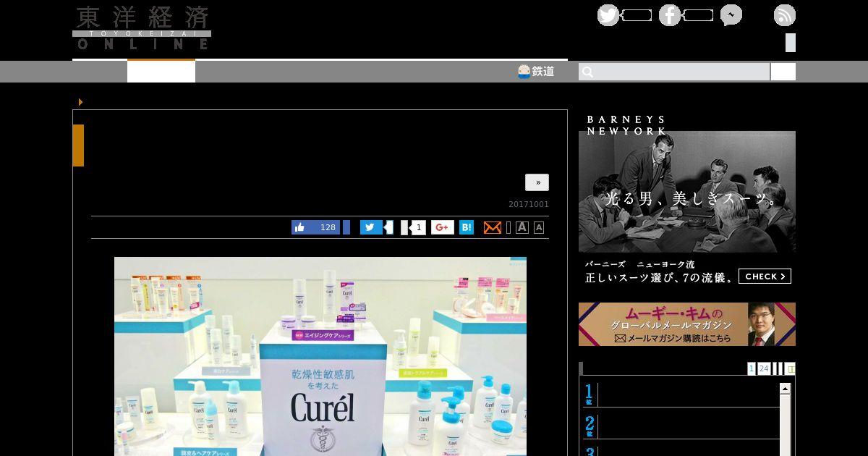
Task: Switch to small font size A
Action: (539, 228)
